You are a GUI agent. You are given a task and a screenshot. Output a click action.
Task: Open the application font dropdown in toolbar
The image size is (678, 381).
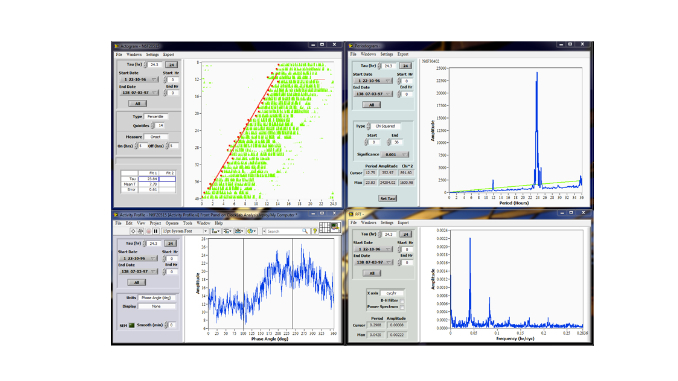coord(184,231)
